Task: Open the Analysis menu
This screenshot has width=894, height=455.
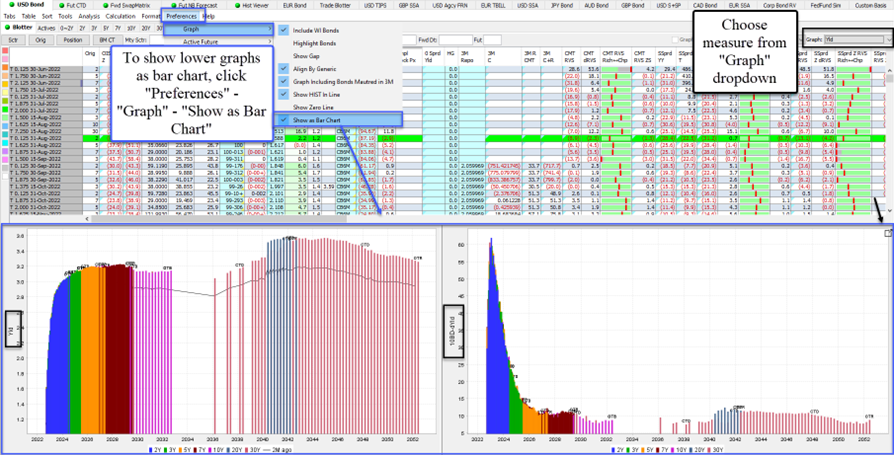Action: click(x=89, y=17)
